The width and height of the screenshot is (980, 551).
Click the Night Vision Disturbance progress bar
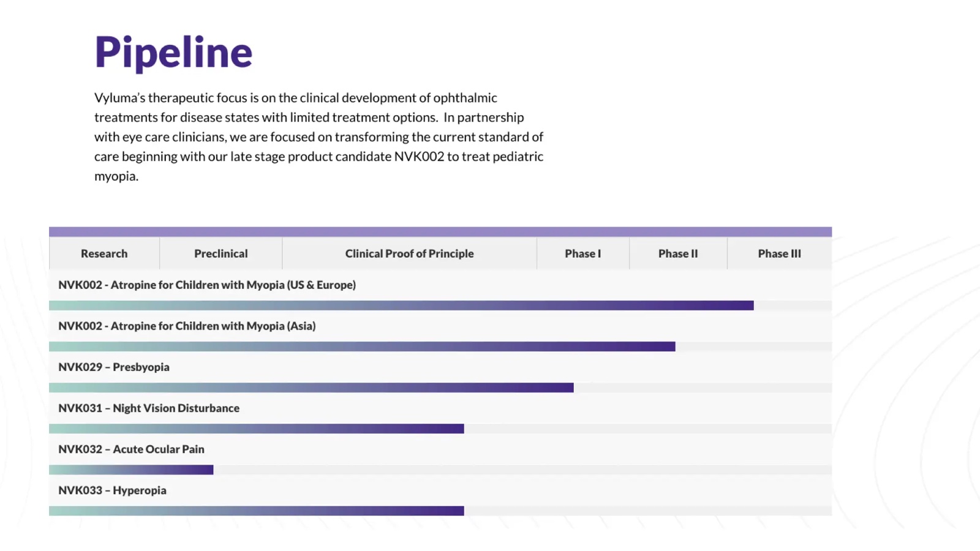[257, 429]
